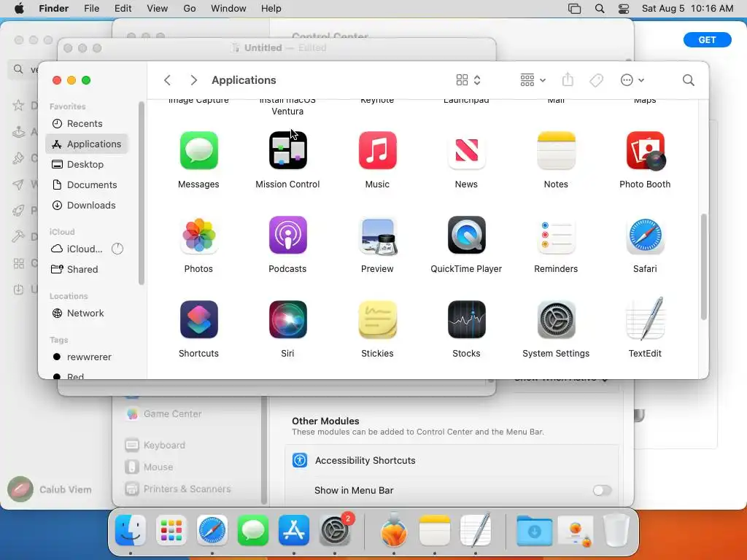Open the Mission Control app icon
Image resolution: width=747 pixels, height=560 pixels.
(x=287, y=150)
